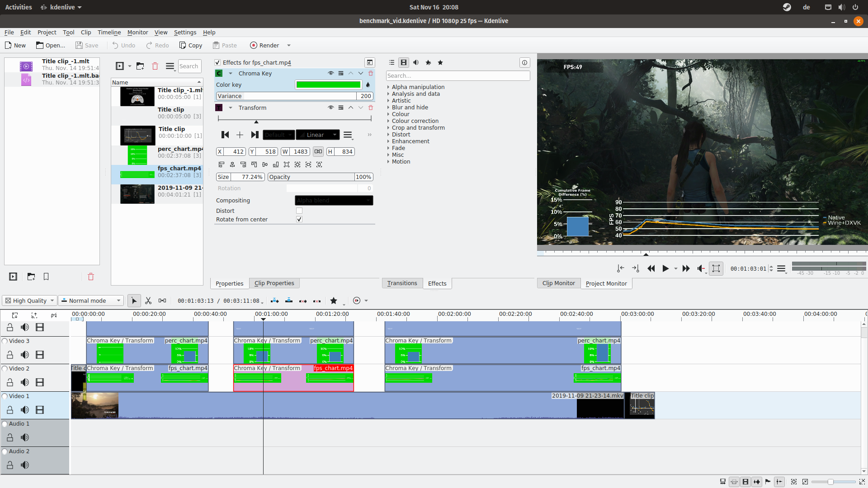Image resolution: width=868 pixels, height=488 pixels.
Task: Open the Alpha blend compositing dropdown
Action: (334, 200)
